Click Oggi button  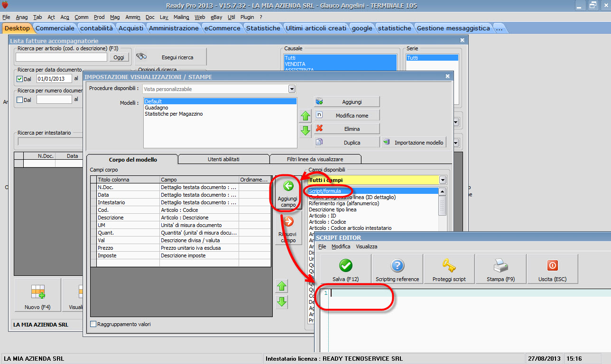(x=119, y=57)
